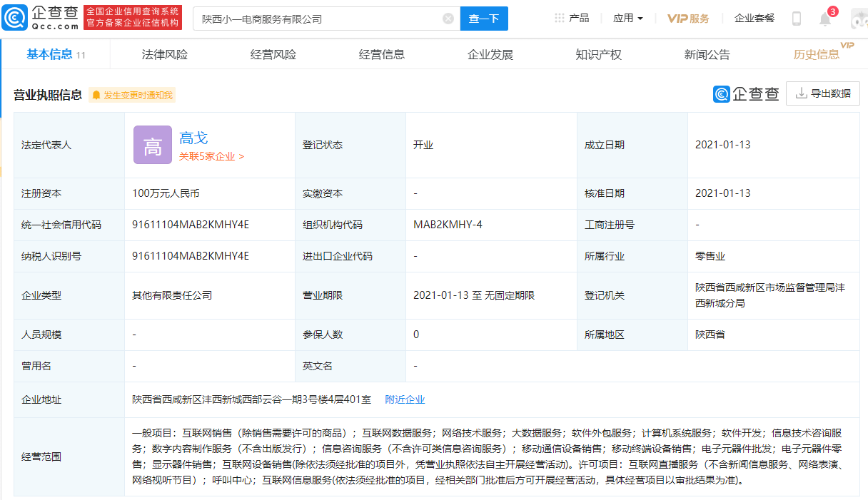Open the notification bell with 3 alerts
This screenshot has height=500, width=868.
coord(825,19)
